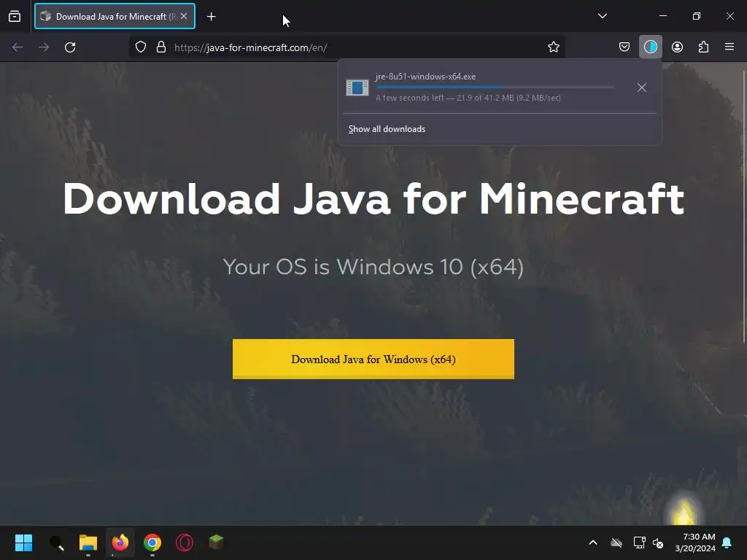This screenshot has width=747, height=560.
Task: Switch to Firefox in taskbar
Action: [x=120, y=542]
